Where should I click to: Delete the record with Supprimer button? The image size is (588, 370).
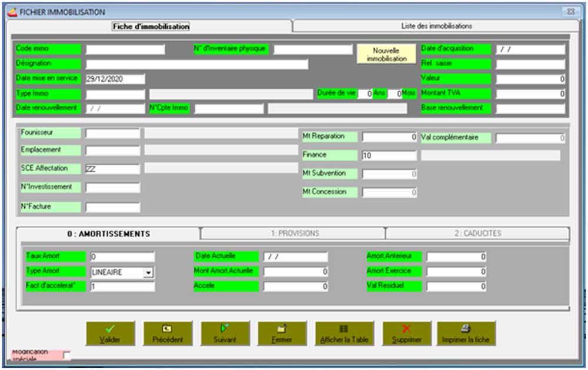[x=406, y=334]
